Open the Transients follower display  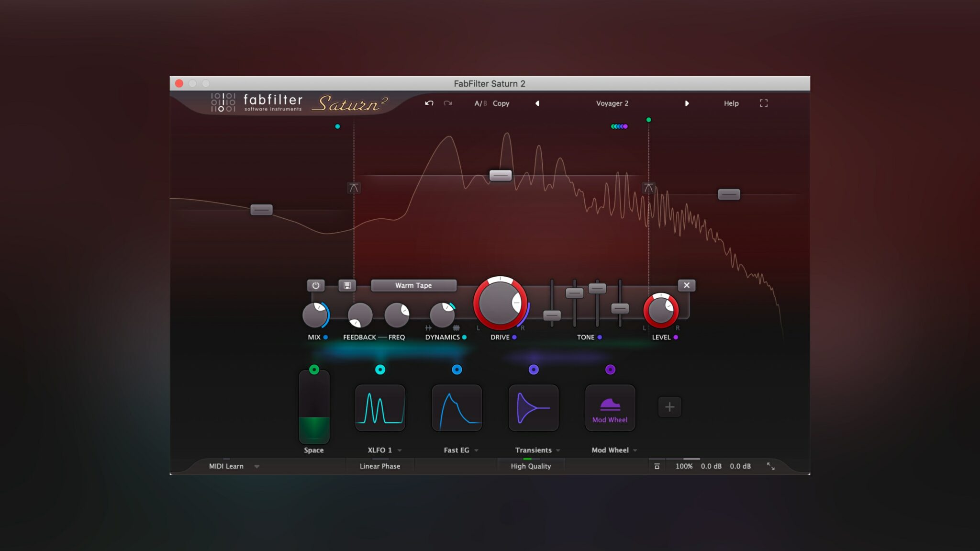pos(534,407)
